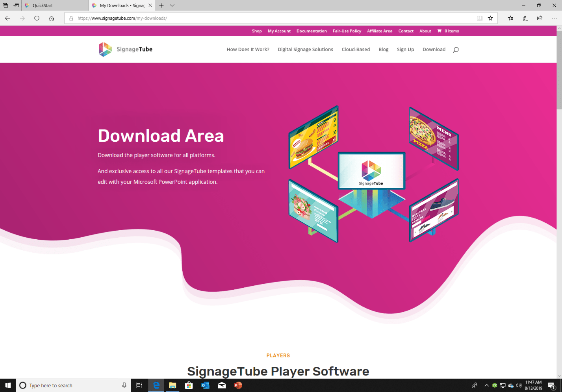Open Task View in taskbar
This screenshot has width=562, height=392.
coord(139,385)
